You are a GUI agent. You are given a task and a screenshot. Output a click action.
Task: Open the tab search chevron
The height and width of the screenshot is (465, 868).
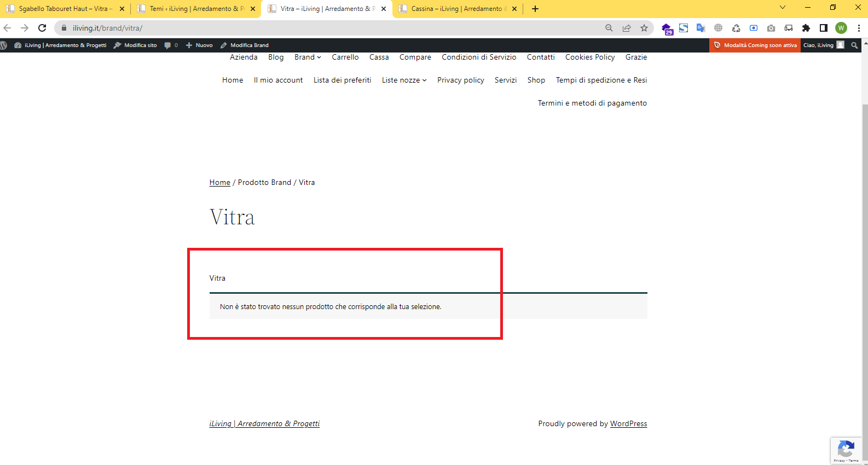click(783, 8)
